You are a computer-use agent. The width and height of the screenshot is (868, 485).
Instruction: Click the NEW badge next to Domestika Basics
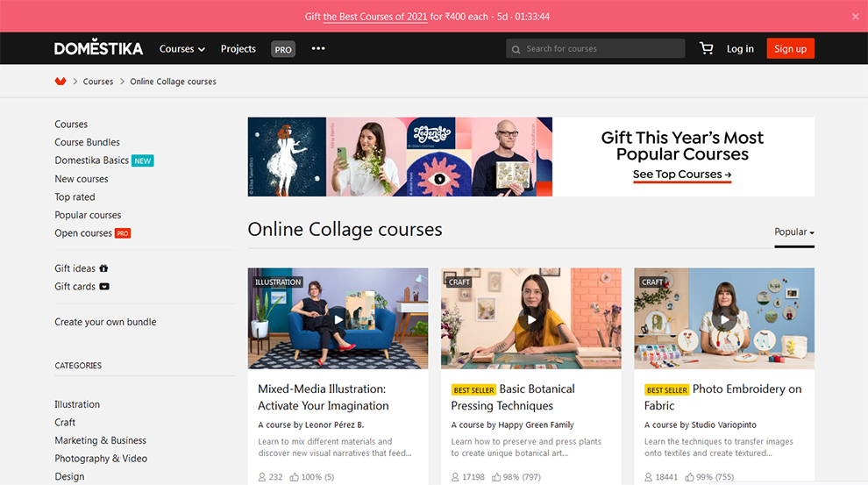(143, 160)
